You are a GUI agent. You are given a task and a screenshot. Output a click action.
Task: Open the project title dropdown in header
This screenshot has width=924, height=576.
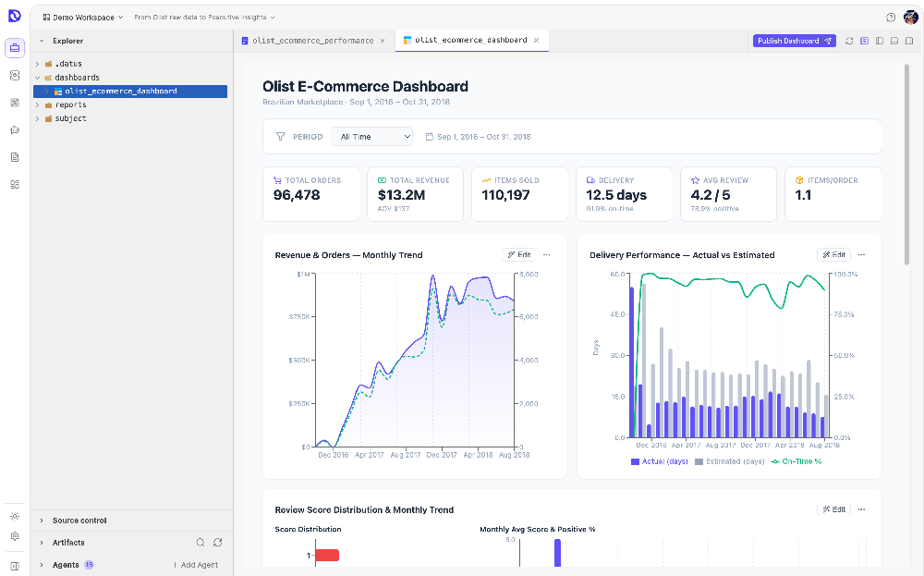[x=204, y=18]
